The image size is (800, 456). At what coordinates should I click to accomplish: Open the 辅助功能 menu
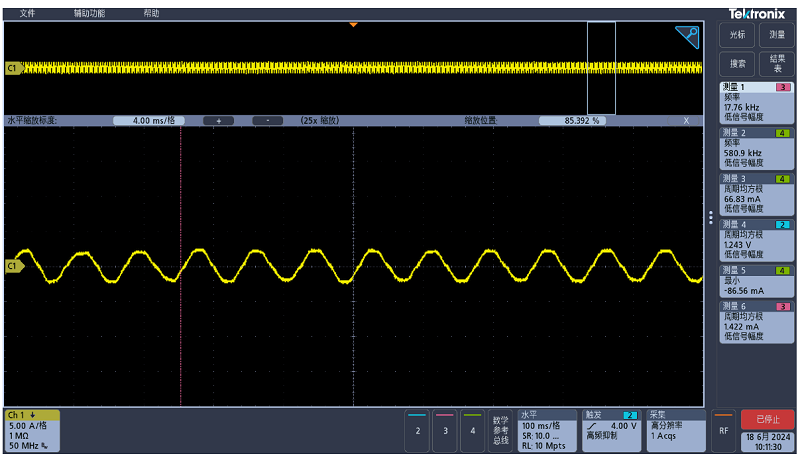point(89,13)
